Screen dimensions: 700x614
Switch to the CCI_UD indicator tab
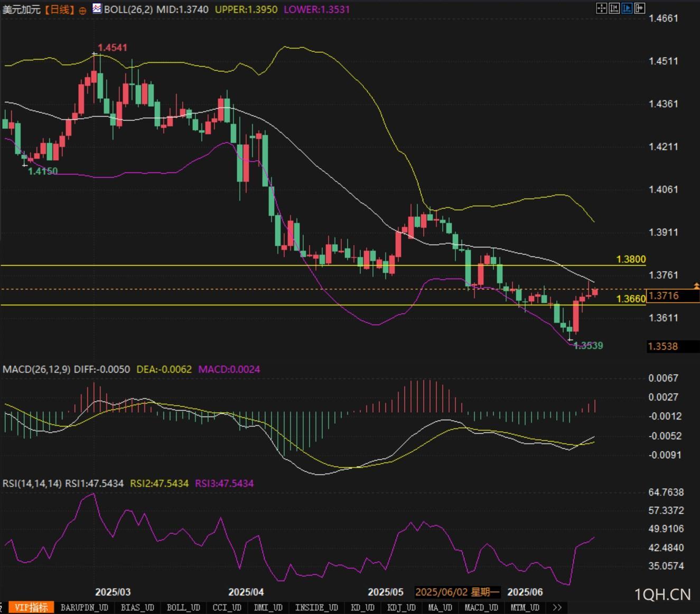(227, 608)
